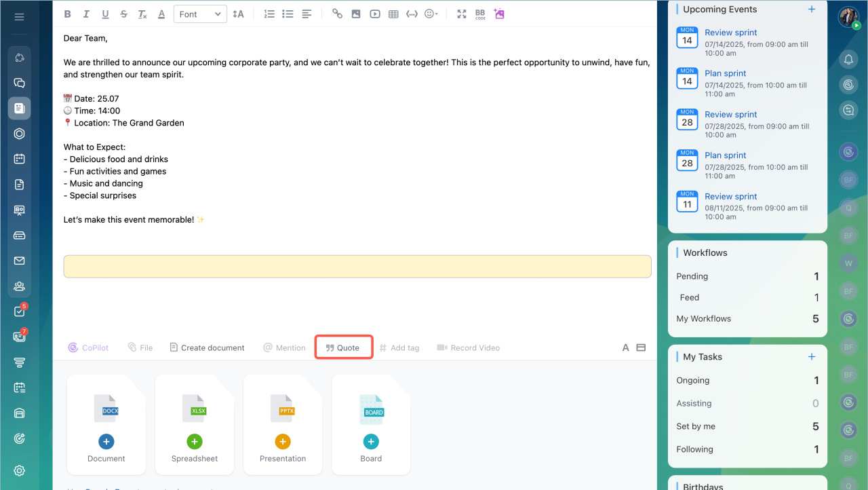Screen dimensions: 868x490
Task: Toggle bold formatting in editor toolbar
Action: tap(67, 14)
